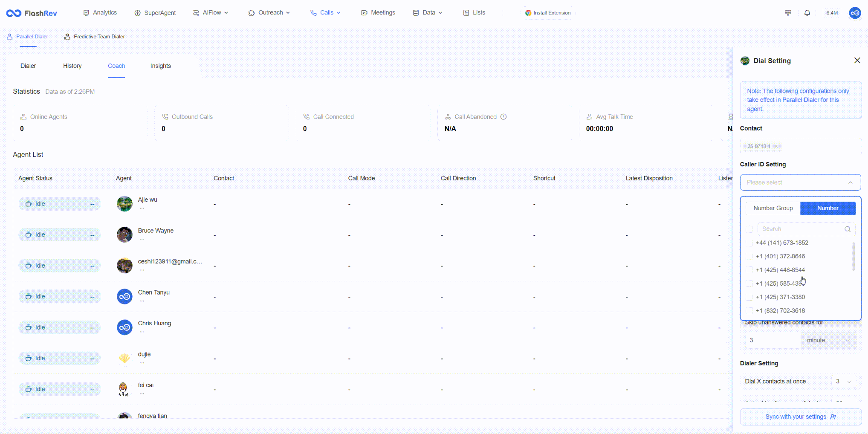Click Install Extension button

click(548, 13)
